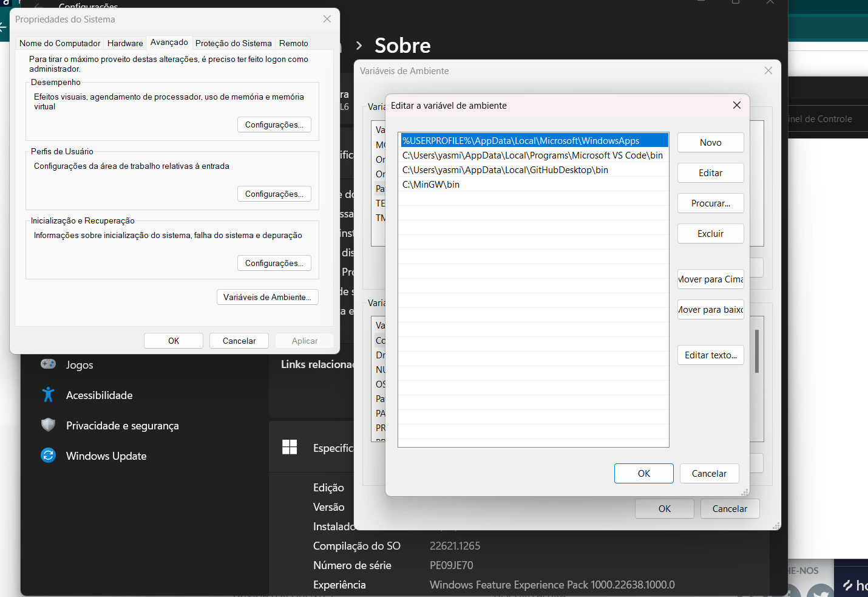This screenshot has width=868, height=597.
Task: Click the Mover para Cima button
Action: [711, 279]
